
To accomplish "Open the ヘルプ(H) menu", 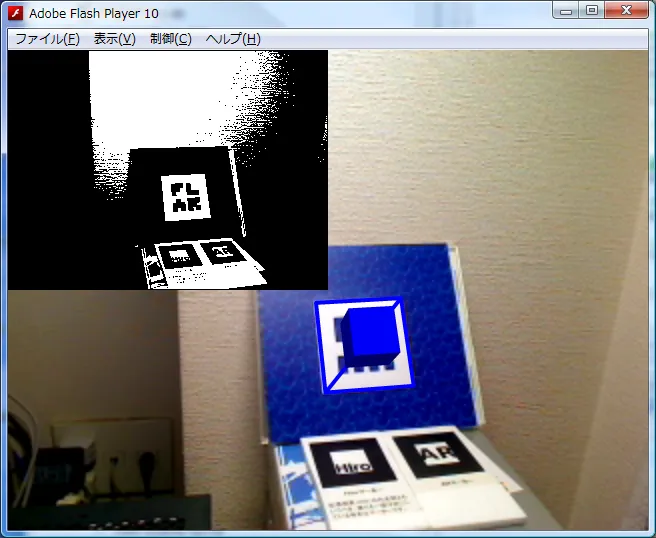I will [x=233, y=39].
